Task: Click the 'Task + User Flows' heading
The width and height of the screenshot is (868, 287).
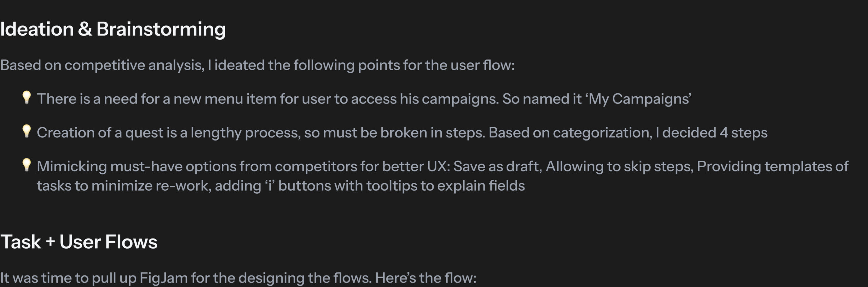Action: pyautogui.click(x=79, y=242)
